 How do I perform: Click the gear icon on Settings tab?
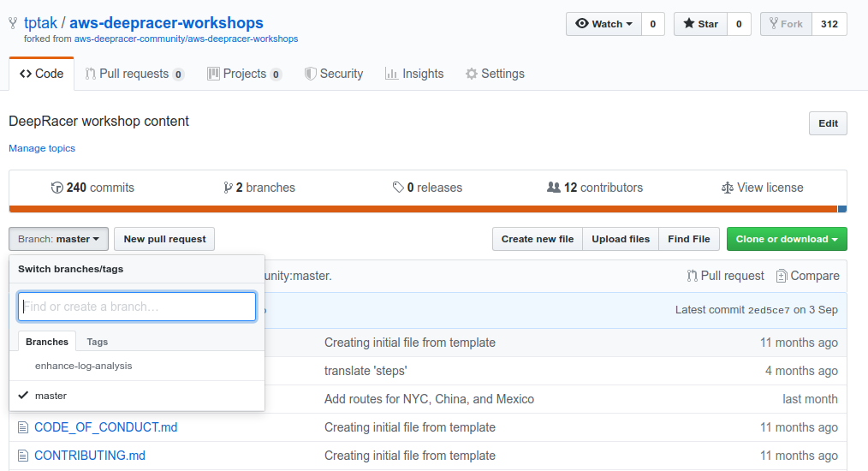(x=471, y=74)
